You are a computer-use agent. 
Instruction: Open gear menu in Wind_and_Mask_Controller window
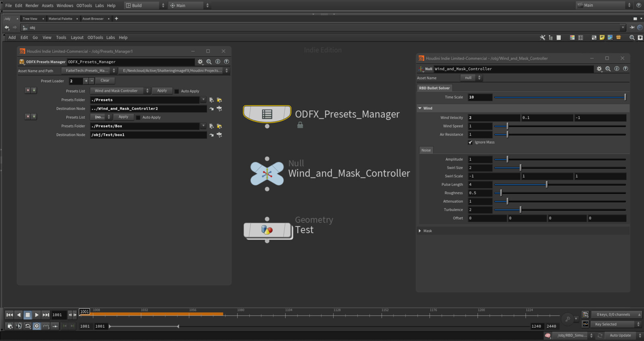599,69
